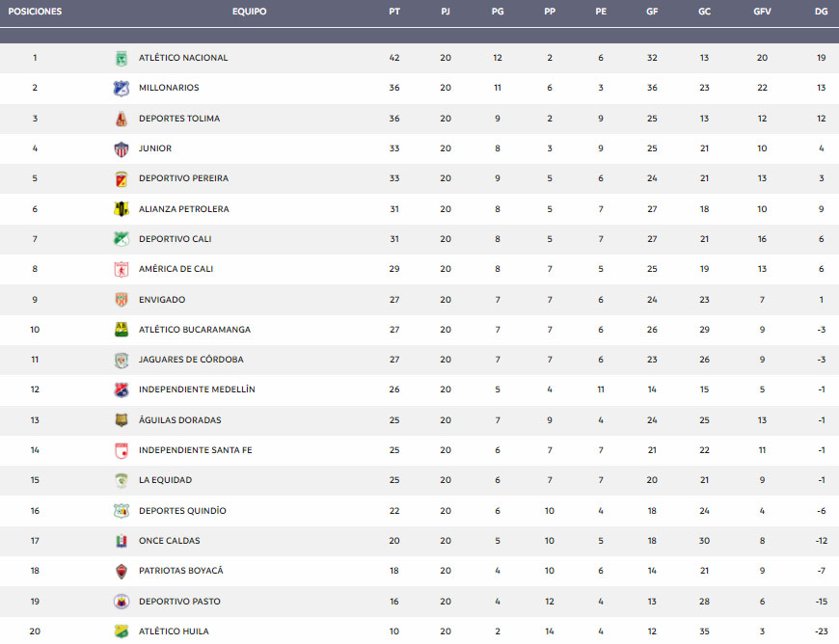
Task: Select the Atlético Huila crest icon
Action: (x=122, y=631)
